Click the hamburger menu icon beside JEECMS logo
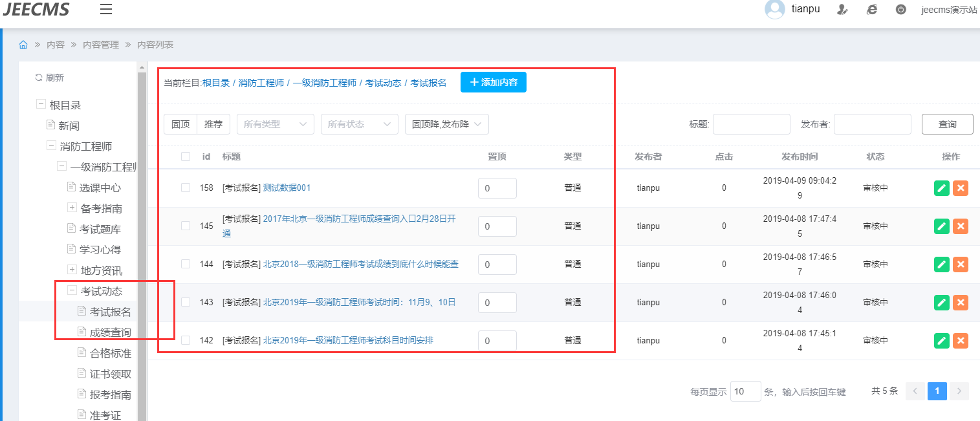 pos(106,9)
